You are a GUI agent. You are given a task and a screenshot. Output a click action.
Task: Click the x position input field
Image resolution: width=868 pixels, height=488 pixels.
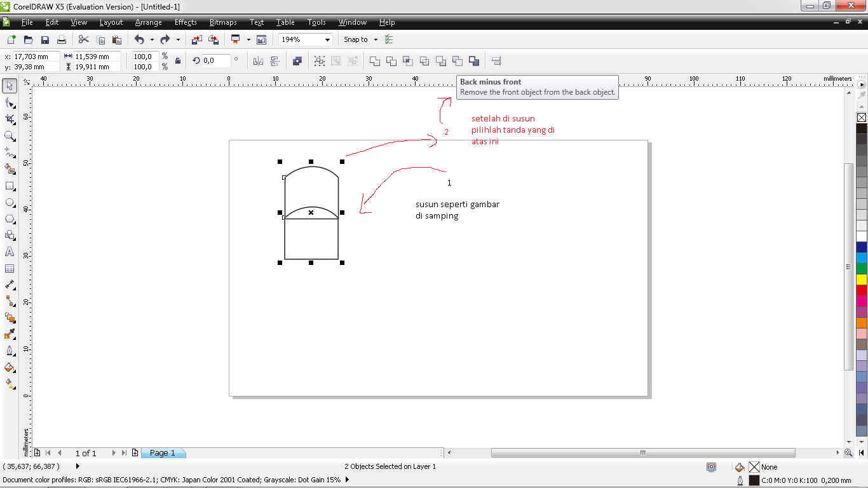pyautogui.click(x=36, y=57)
